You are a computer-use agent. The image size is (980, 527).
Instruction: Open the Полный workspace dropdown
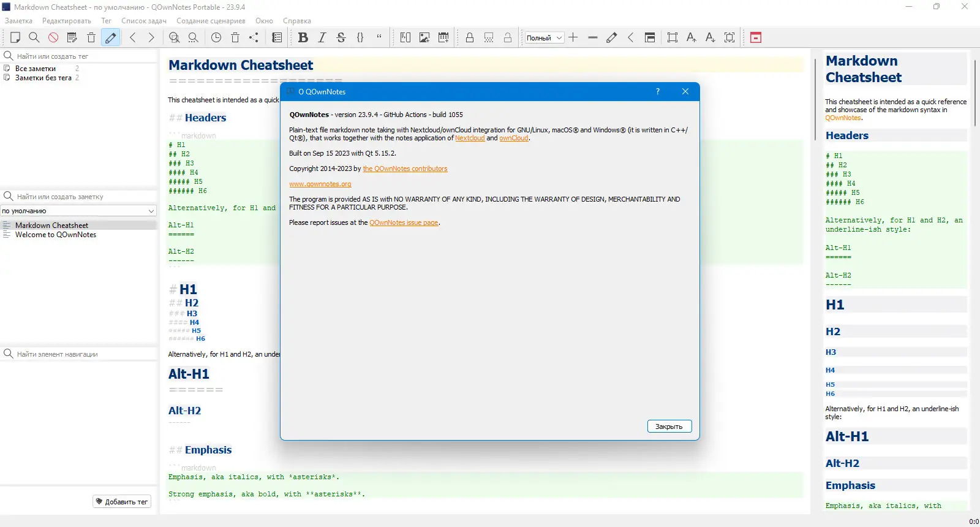click(x=544, y=38)
